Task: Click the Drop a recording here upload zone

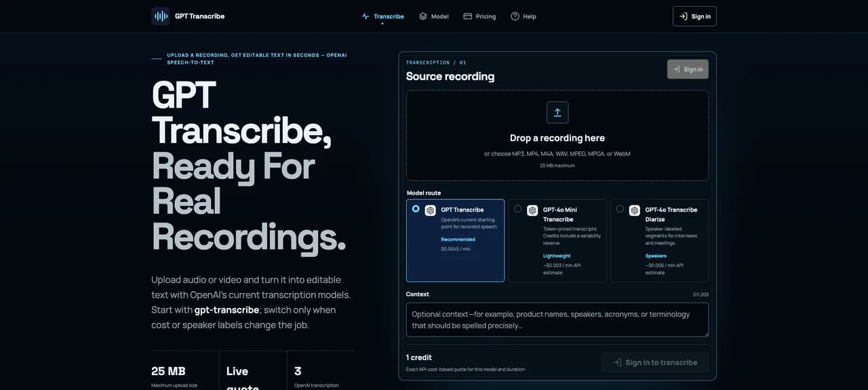Action: (x=557, y=136)
